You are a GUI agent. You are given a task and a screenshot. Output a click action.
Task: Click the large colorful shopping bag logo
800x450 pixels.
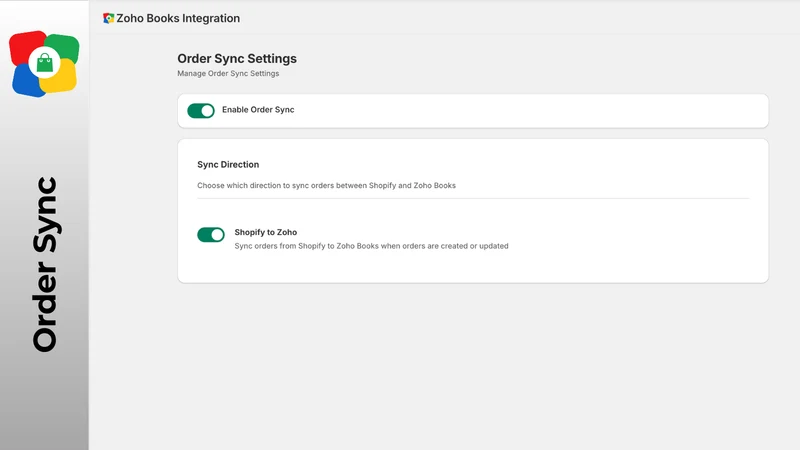pyautogui.click(x=44, y=63)
